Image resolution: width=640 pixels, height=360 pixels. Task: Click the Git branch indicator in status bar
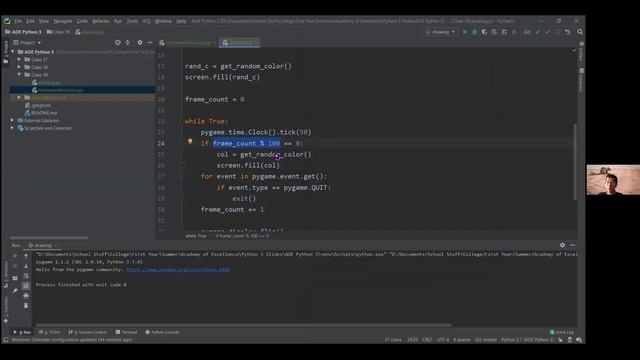point(486,340)
